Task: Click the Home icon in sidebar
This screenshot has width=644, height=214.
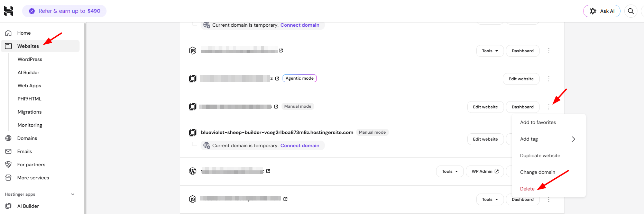Action: (x=9, y=33)
